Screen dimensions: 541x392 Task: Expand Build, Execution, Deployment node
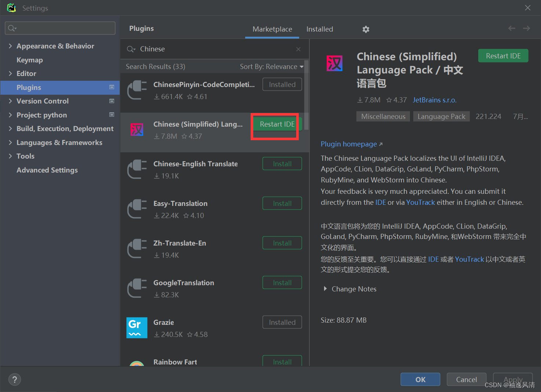[10, 128]
